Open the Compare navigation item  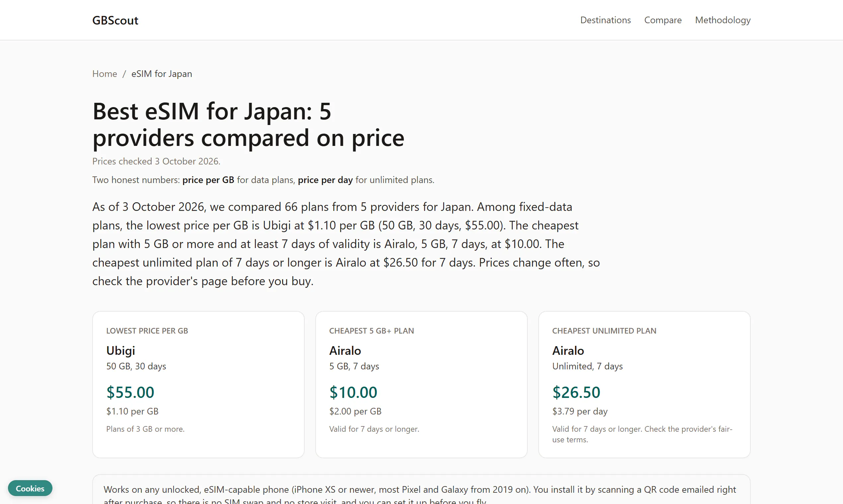663,20
